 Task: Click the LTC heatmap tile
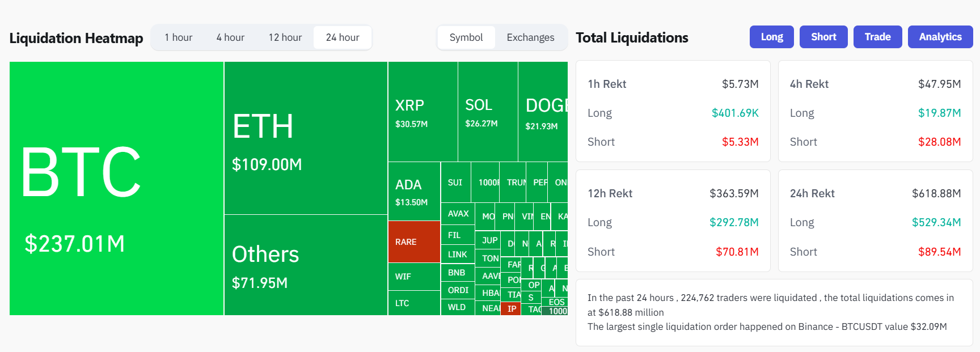pyautogui.click(x=414, y=303)
